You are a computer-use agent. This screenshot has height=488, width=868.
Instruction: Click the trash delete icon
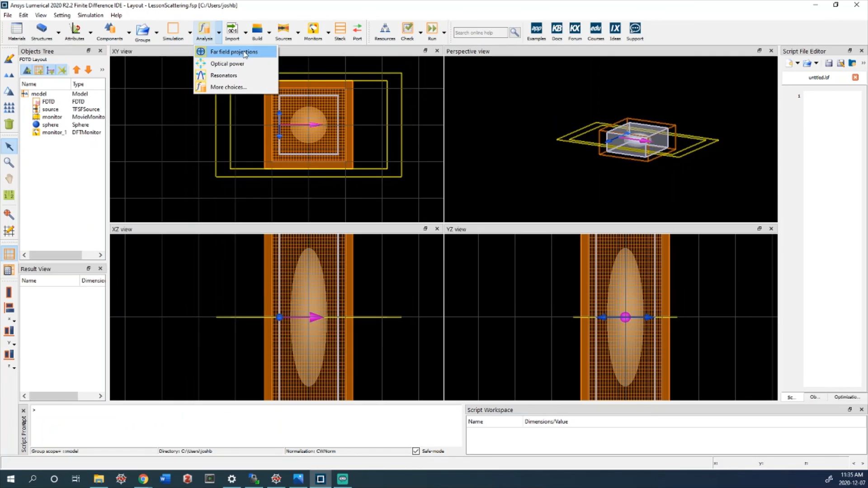[9, 124]
